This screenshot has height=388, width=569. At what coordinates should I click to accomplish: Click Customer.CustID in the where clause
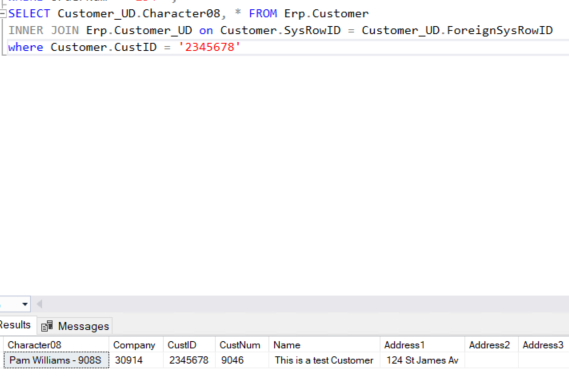click(x=103, y=47)
